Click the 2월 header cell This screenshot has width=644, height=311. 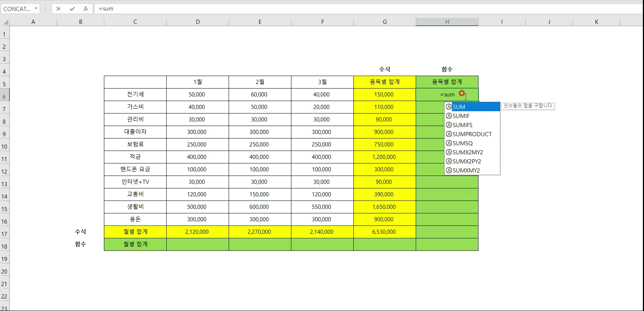pyautogui.click(x=260, y=82)
